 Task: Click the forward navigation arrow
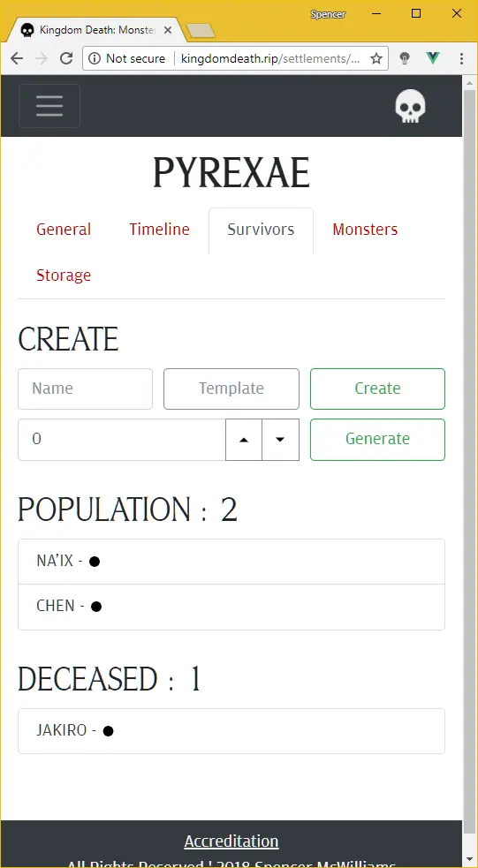coord(42,58)
